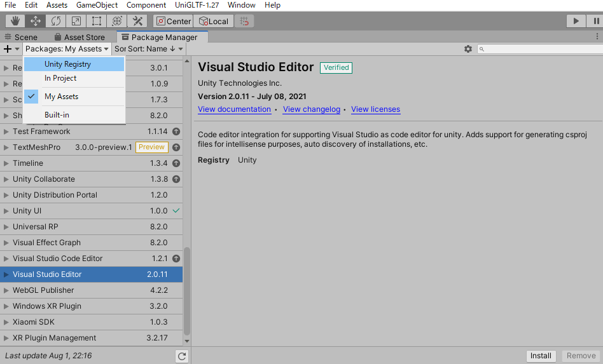Click the Install button
The width and height of the screenshot is (603, 364).
coord(541,356)
